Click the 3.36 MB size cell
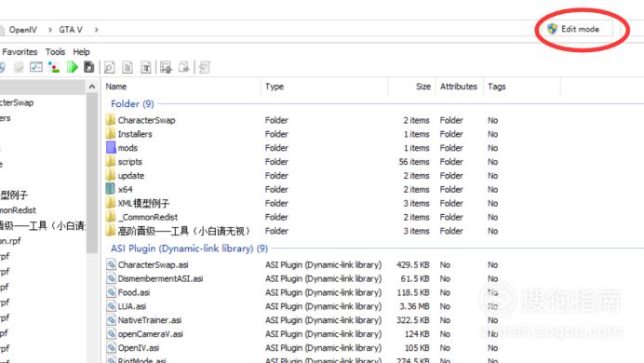 tap(414, 306)
